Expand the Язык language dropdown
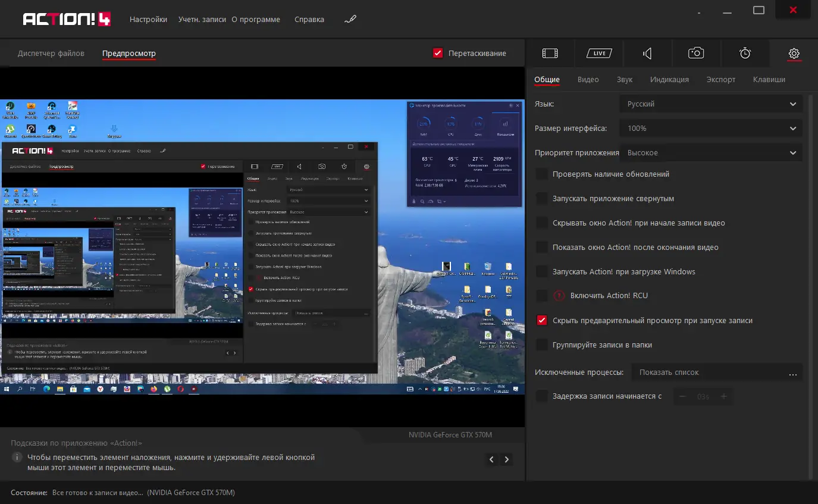This screenshot has height=504, width=818. coord(711,104)
